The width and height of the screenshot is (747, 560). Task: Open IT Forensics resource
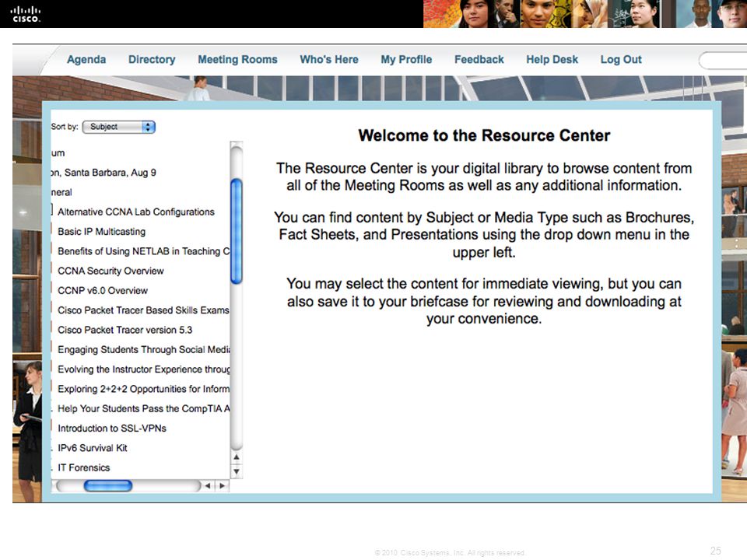[84, 467]
